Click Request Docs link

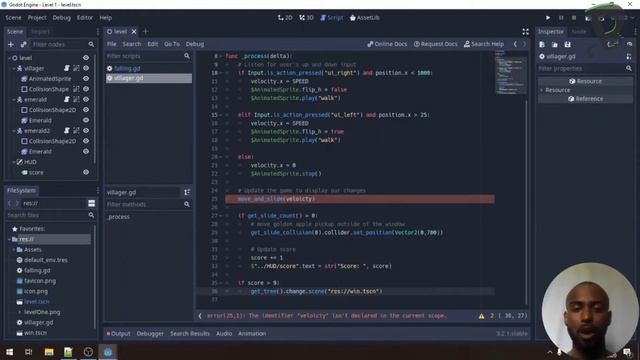coord(436,44)
